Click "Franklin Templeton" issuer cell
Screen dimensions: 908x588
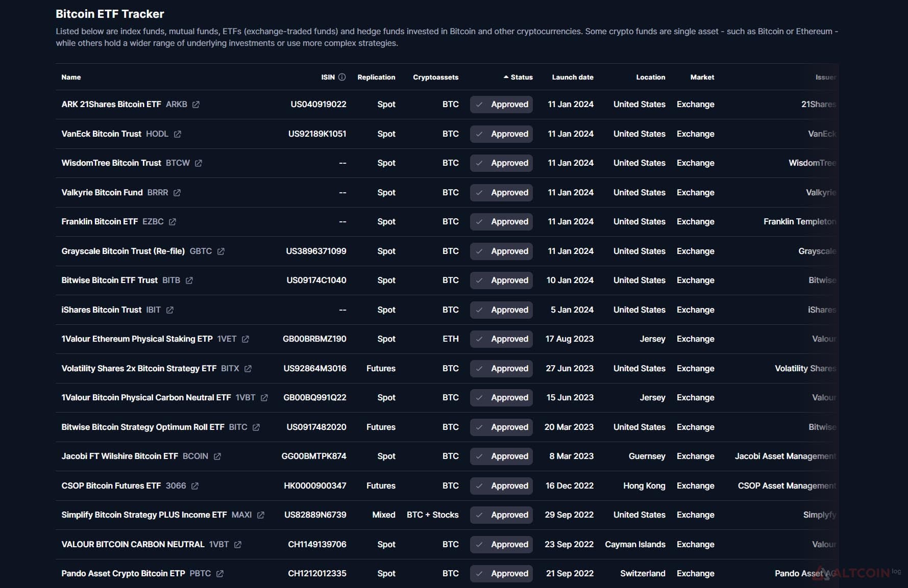point(800,221)
